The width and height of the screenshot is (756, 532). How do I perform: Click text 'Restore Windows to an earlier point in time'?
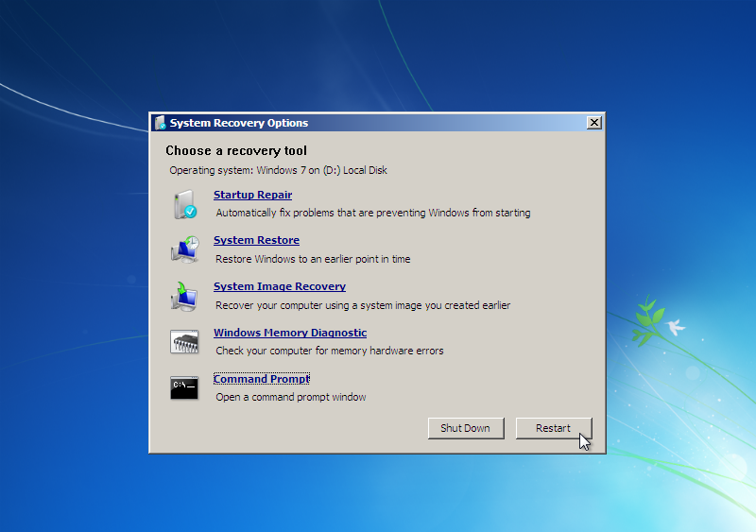[313, 259]
